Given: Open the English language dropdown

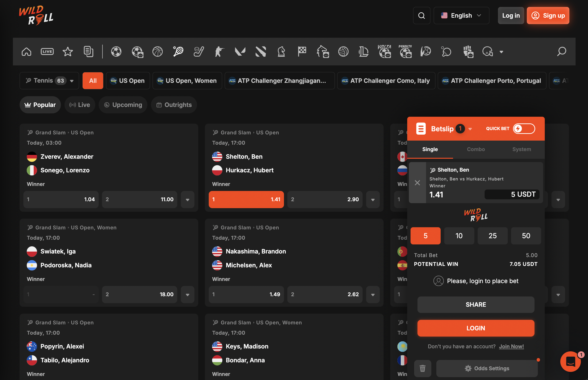Looking at the screenshot, I should (x=461, y=16).
